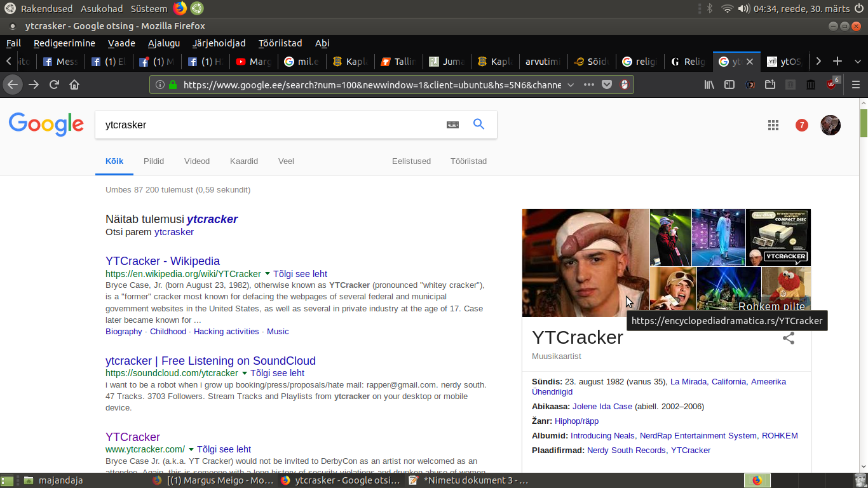Open the power/session menu
The width and height of the screenshot is (868, 488).
859,8
